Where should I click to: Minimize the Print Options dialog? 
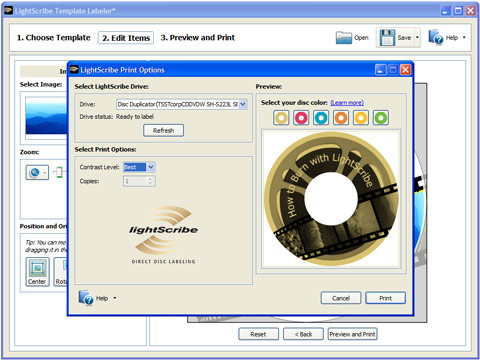pos(380,70)
